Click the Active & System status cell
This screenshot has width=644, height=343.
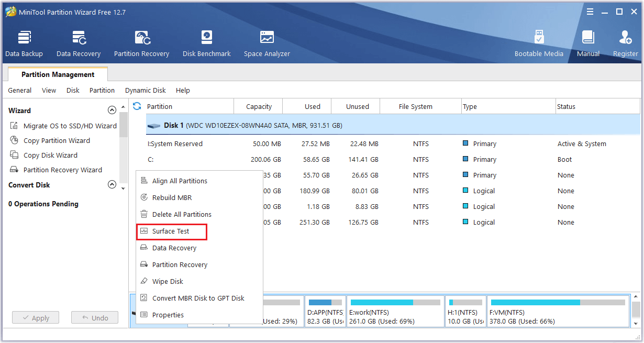[x=582, y=143]
